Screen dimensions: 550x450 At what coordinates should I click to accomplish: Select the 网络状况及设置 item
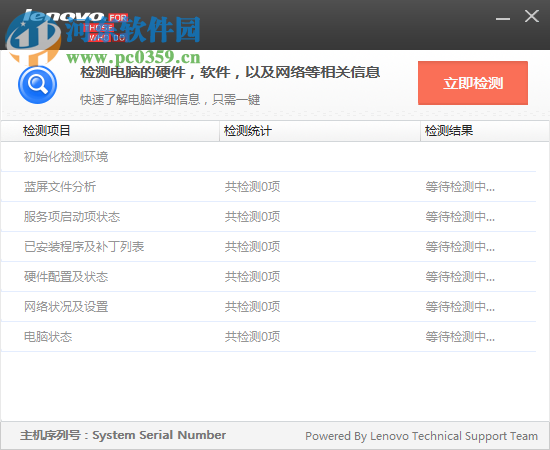pyautogui.click(x=66, y=307)
